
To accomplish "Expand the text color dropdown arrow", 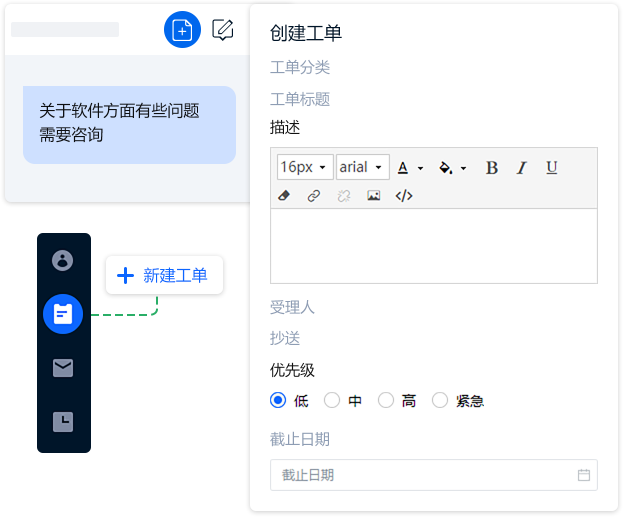I will (x=421, y=168).
